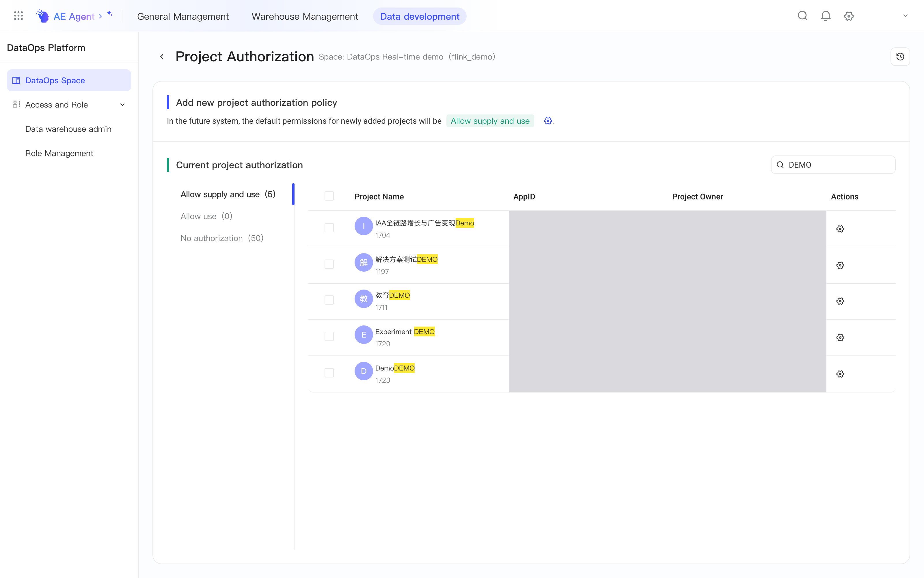Open the top bar search icon
The height and width of the screenshot is (578, 924).
coord(803,16)
